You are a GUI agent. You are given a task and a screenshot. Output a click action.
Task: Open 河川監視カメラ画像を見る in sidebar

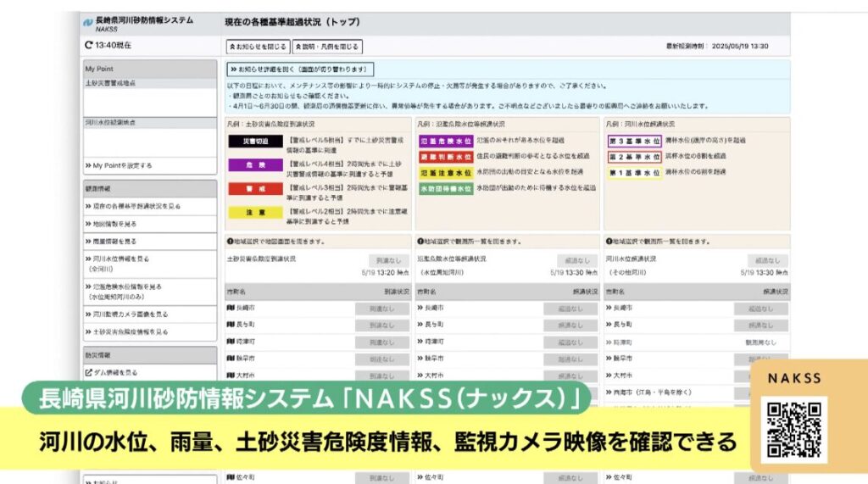pyautogui.click(x=127, y=314)
